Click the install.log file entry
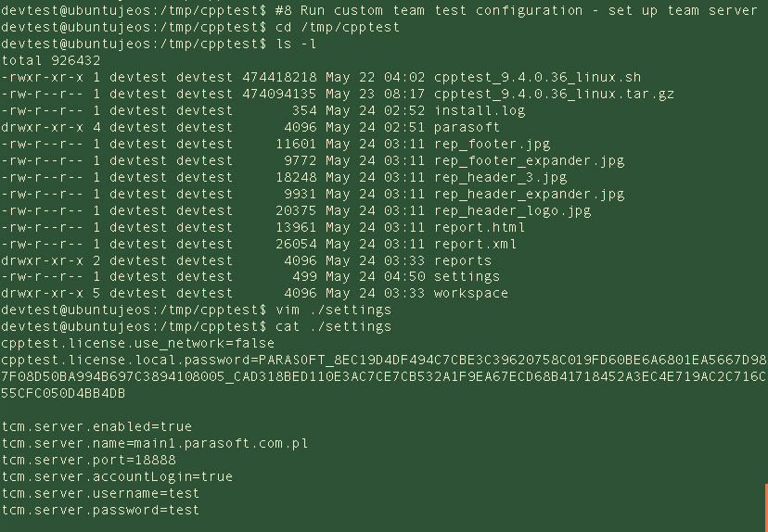Screen dimensions: 768x532 pos(480,110)
